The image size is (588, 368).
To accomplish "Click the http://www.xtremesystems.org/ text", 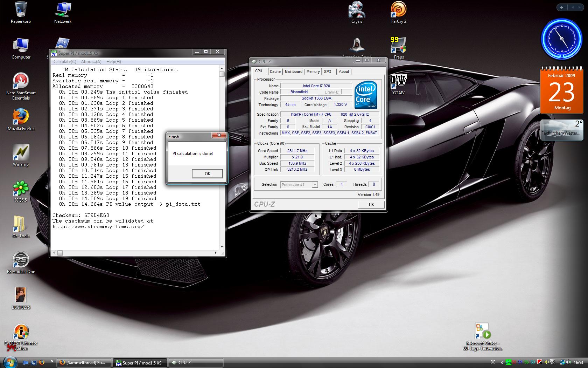I will (98, 226).
